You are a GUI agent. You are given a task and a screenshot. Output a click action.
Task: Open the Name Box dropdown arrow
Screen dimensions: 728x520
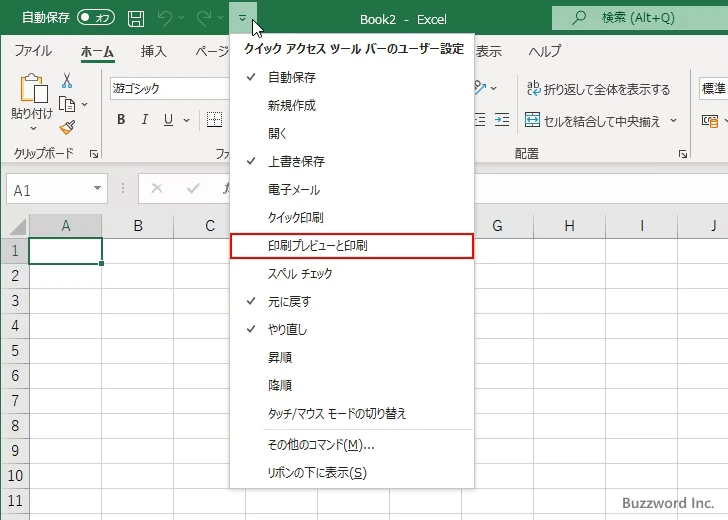[x=98, y=189]
